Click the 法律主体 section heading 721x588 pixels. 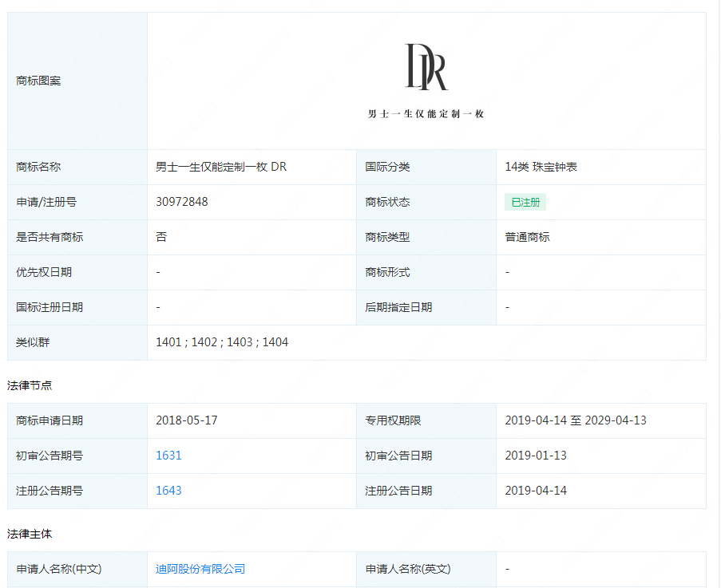pyautogui.click(x=30, y=534)
